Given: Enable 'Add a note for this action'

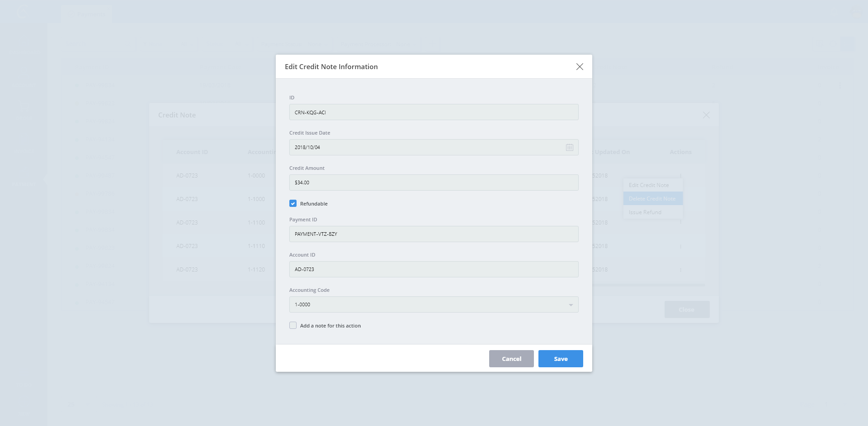Looking at the screenshot, I should [293, 326].
